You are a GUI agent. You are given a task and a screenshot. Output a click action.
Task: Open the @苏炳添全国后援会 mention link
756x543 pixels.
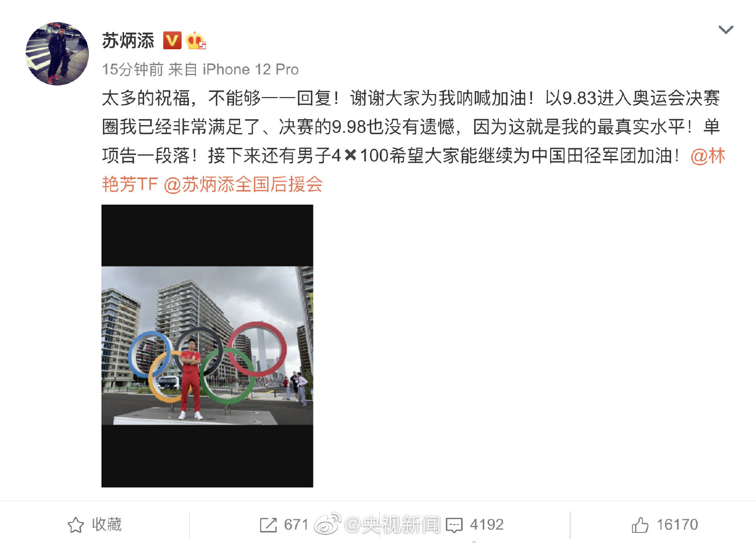click(x=243, y=185)
